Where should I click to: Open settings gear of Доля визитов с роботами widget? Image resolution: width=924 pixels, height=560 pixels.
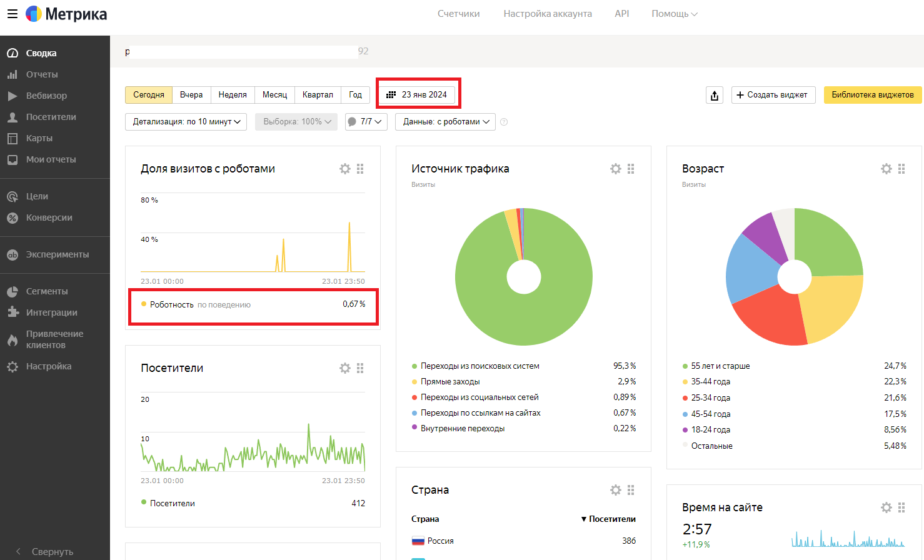click(x=345, y=169)
